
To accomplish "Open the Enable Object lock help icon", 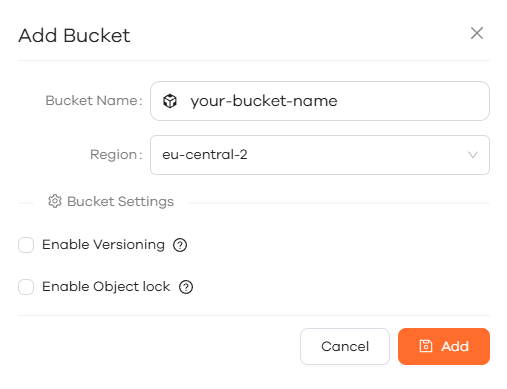I will click(186, 287).
